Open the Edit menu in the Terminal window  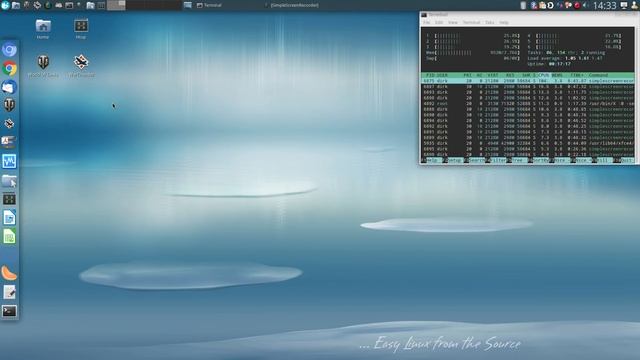[x=439, y=22]
